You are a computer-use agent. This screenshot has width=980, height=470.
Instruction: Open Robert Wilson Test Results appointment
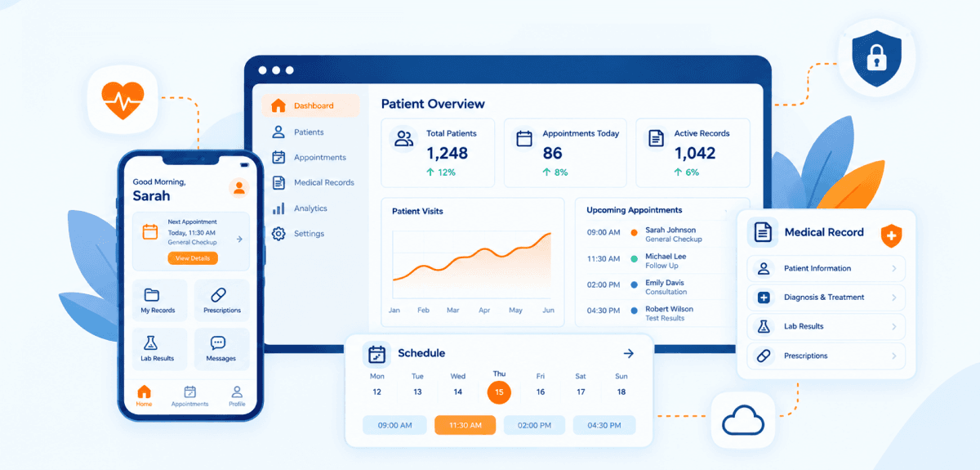click(662, 313)
